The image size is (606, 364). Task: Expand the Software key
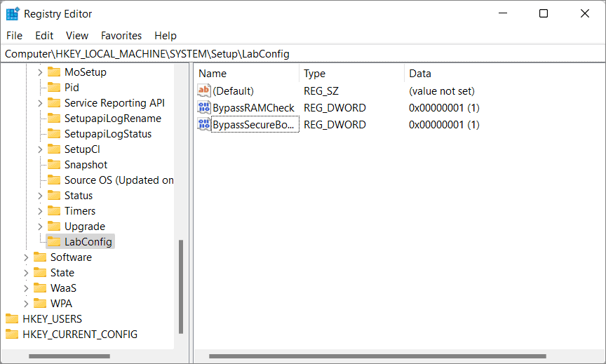[x=26, y=257]
